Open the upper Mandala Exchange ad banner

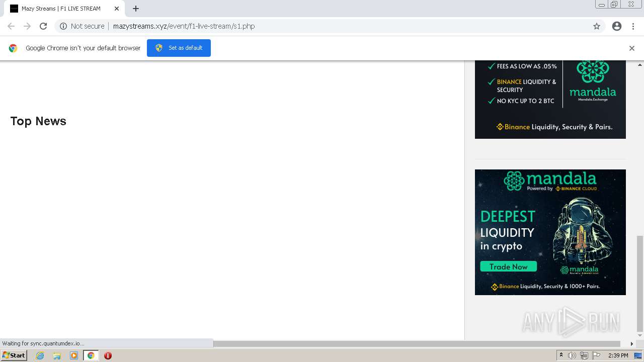click(550, 100)
